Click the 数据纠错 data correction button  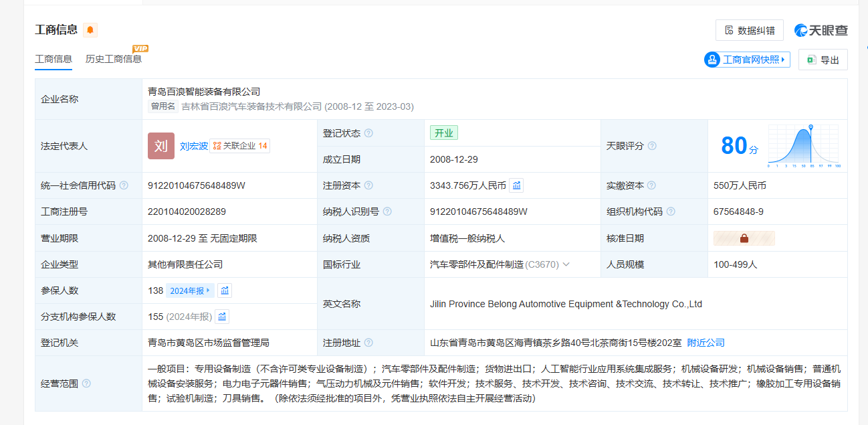(749, 30)
